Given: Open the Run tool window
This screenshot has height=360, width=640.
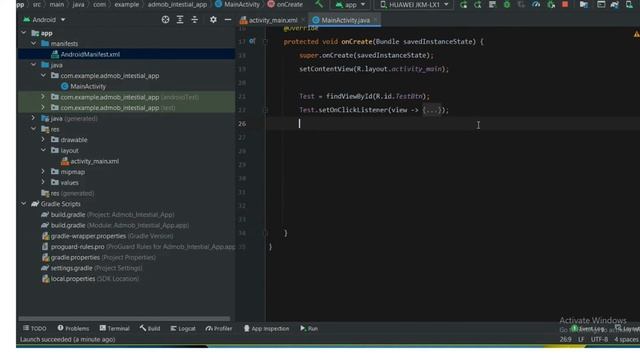Looking at the screenshot, I should (309, 328).
